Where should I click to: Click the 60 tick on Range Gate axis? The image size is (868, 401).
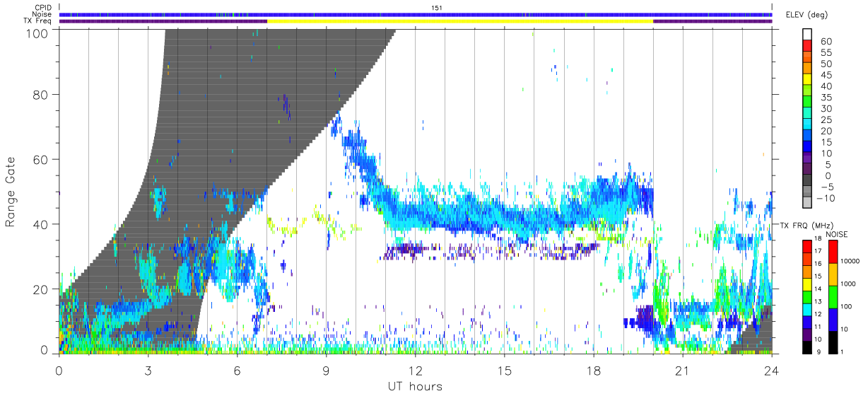pos(42,159)
